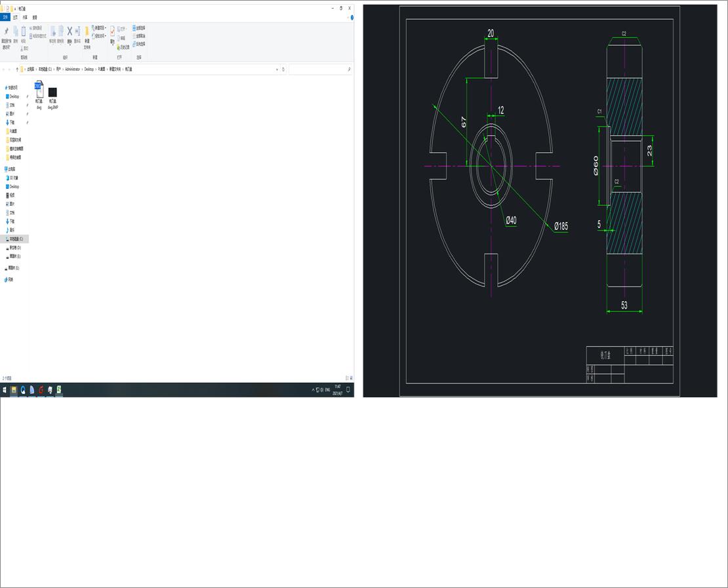Click in the Explorer search box
Viewport: 728px width, 588px height.
click(320, 69)
